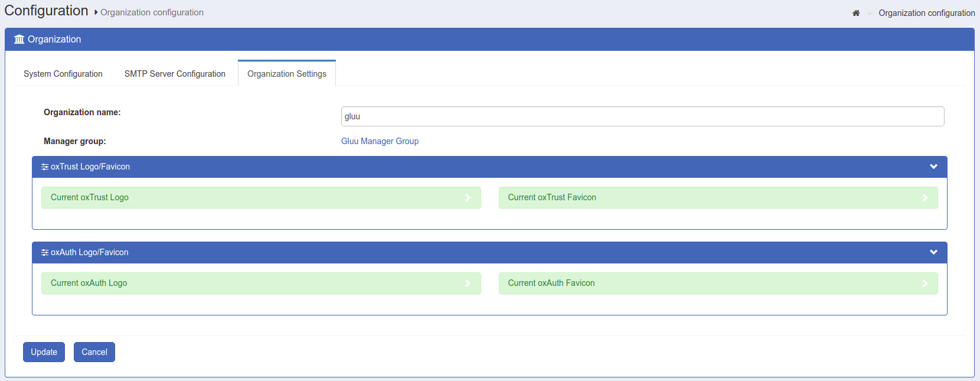Viewport: 980px width, 381px height.
Task: Click the oxTrust Logo/Favicon sliders icon
Action: point(45,167)
